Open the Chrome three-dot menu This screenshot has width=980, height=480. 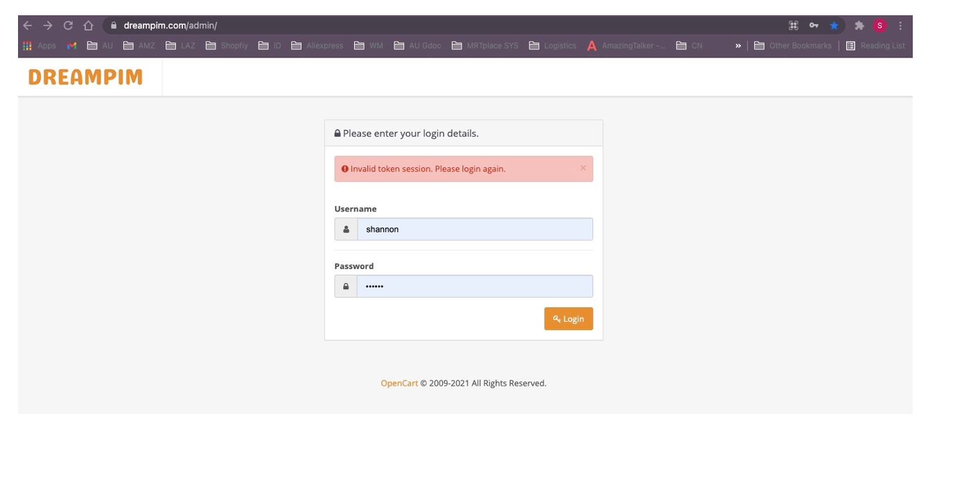[x=900, y=26]
